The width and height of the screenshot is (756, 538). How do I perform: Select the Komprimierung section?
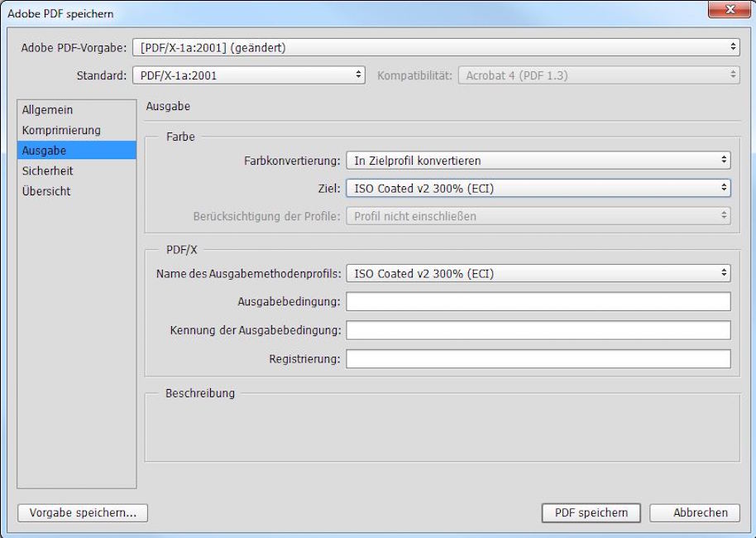77,130
